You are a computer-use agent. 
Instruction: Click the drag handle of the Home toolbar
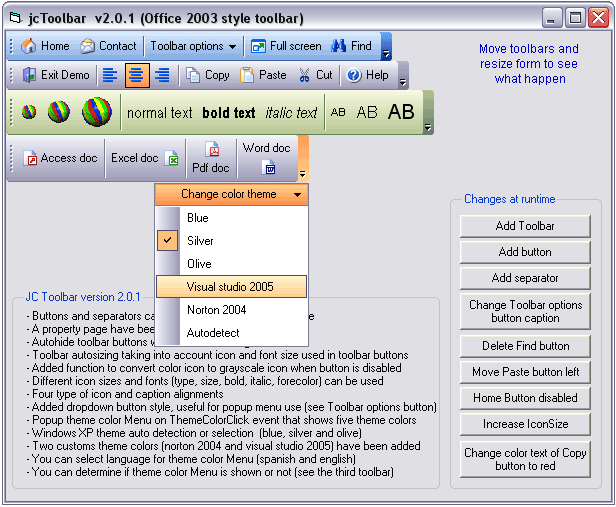pos(12,46)
